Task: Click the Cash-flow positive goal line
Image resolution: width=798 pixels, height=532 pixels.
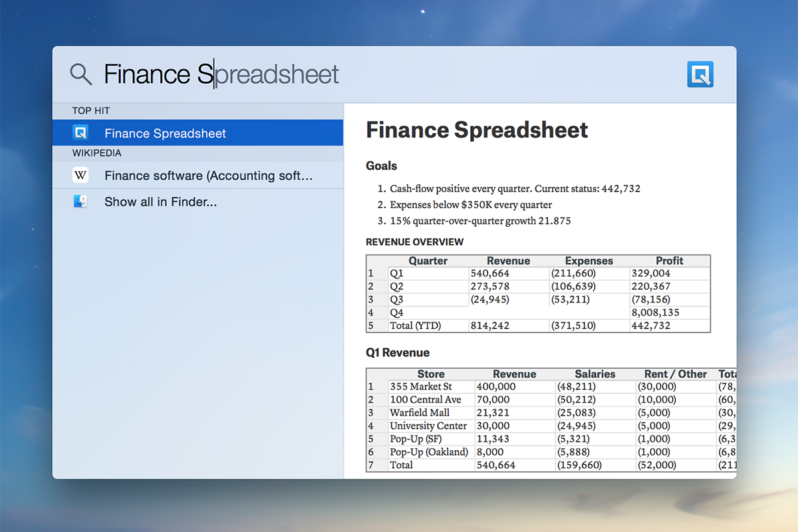Action: tap(515, 188)
